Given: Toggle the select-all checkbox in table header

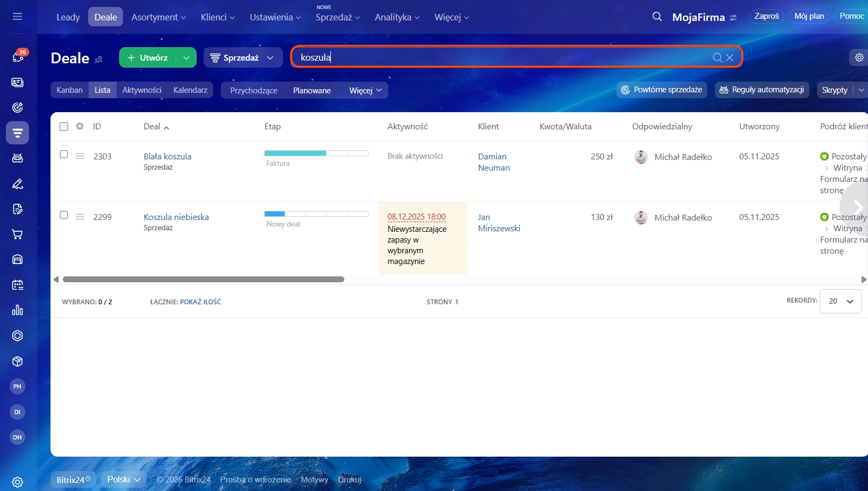Looking at the screenshot, I should [x=64, y=127].
